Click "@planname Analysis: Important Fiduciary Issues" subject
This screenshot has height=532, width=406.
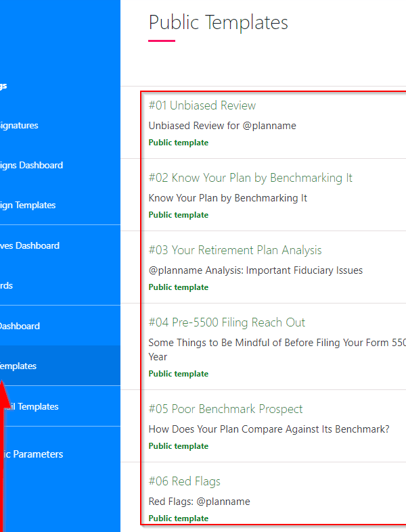tap(255, 270)
